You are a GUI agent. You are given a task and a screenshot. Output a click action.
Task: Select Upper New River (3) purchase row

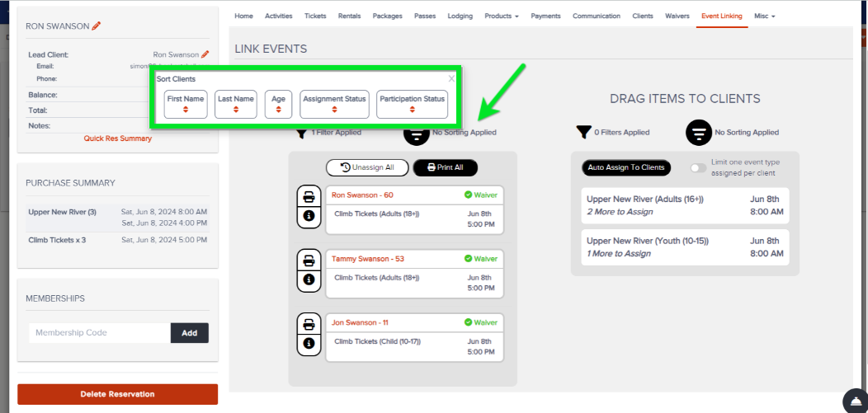(117, 218)
